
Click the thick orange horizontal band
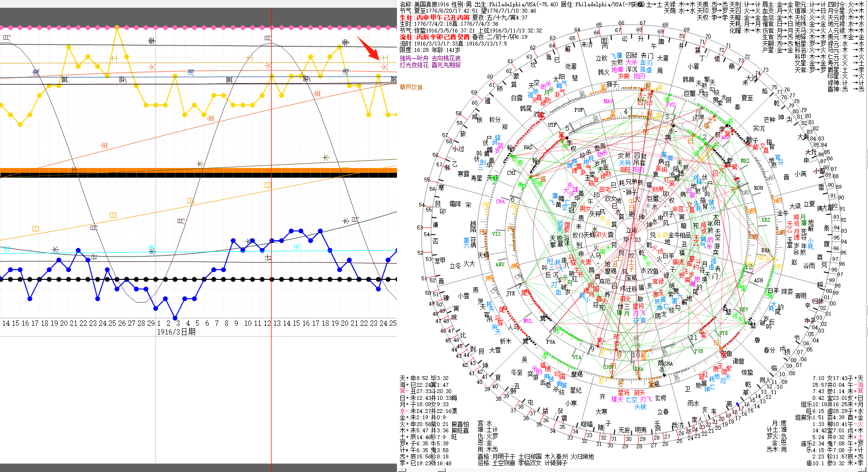198,170
